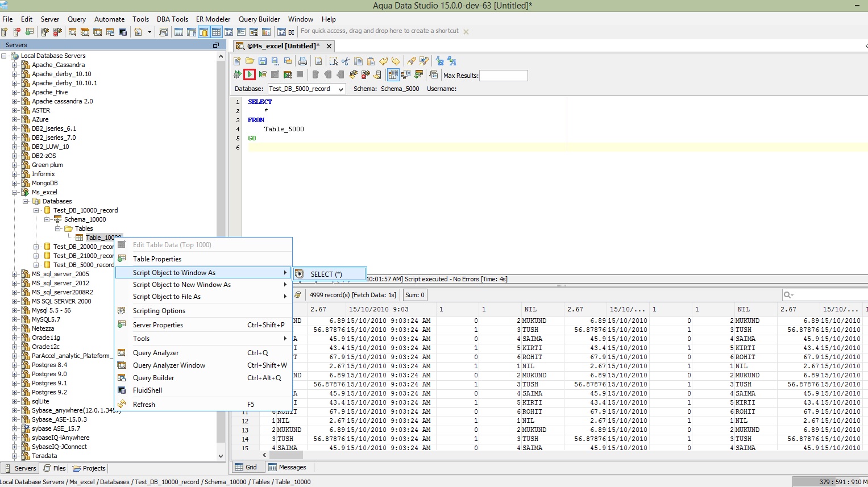The height and width of the screenshot is (487, 868).
Task: Select SELECT (*) submenu entry
Action: (330, 274)
